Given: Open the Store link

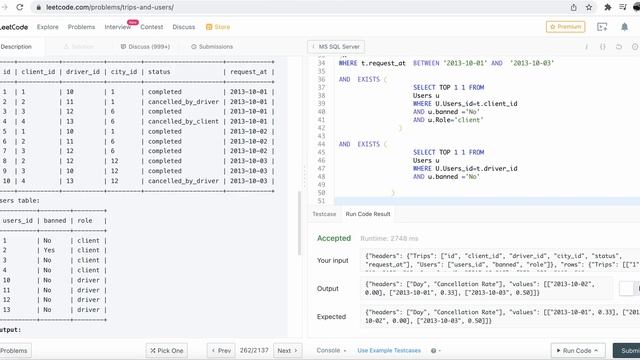Looking at the screenshot, I should click(218, 27).
